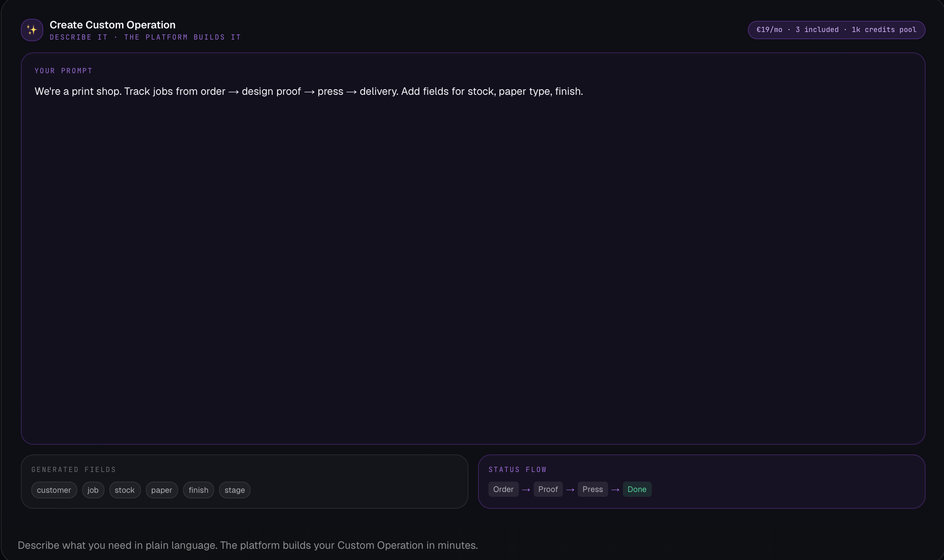Select the finish field chip

[199, 490]
